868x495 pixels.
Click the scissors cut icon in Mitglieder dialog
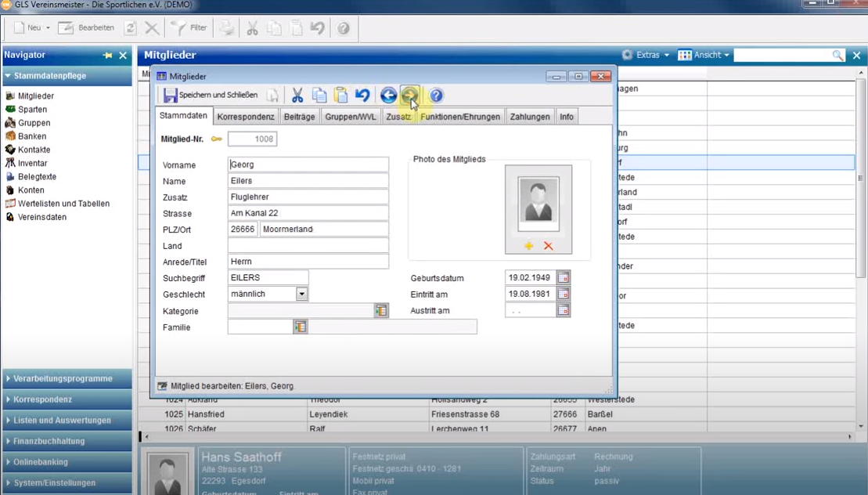(298, 96)
